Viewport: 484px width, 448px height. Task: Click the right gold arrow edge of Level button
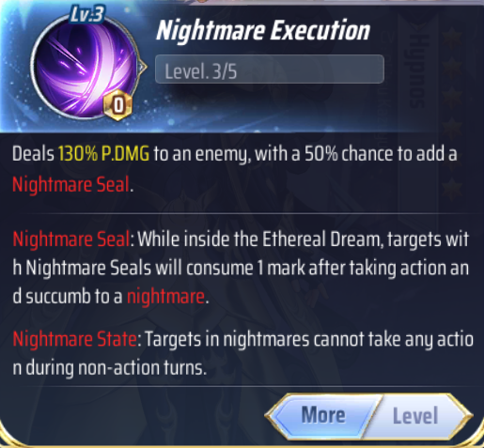[465, 416]
